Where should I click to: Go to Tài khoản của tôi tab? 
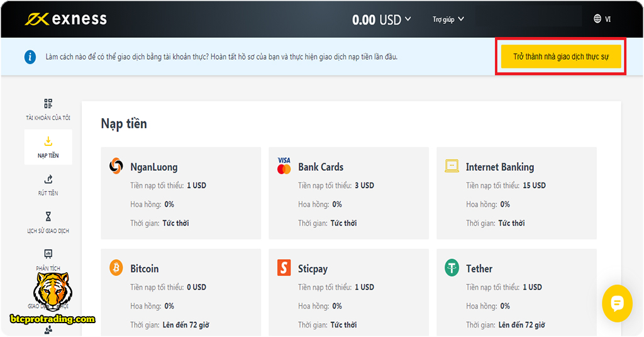coord(48,109)
